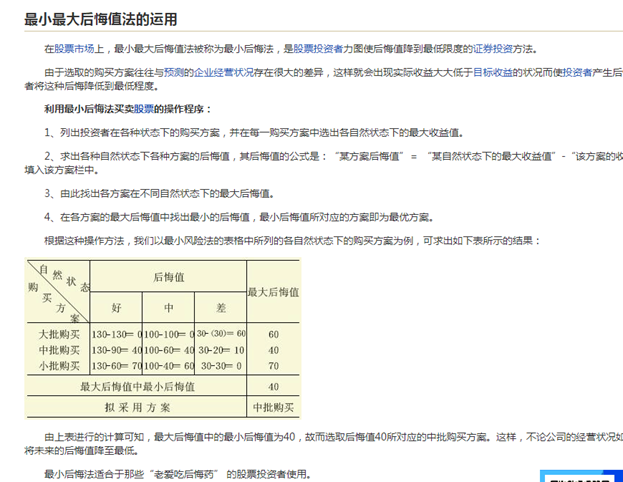Click the 差 state column header
The width and height of the screenshot is (623, 482).
click(219, 307)
